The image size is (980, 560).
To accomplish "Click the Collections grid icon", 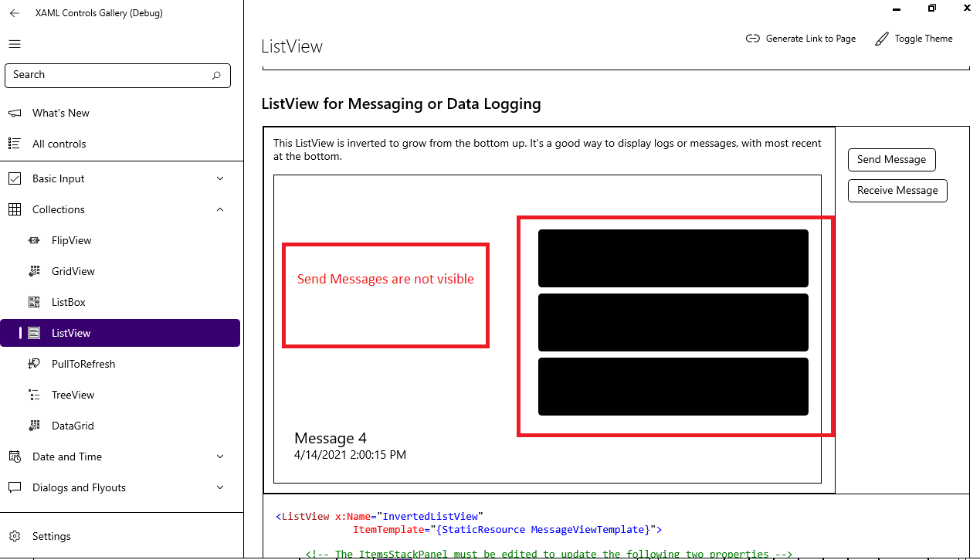I will click(x=15, y=209).
